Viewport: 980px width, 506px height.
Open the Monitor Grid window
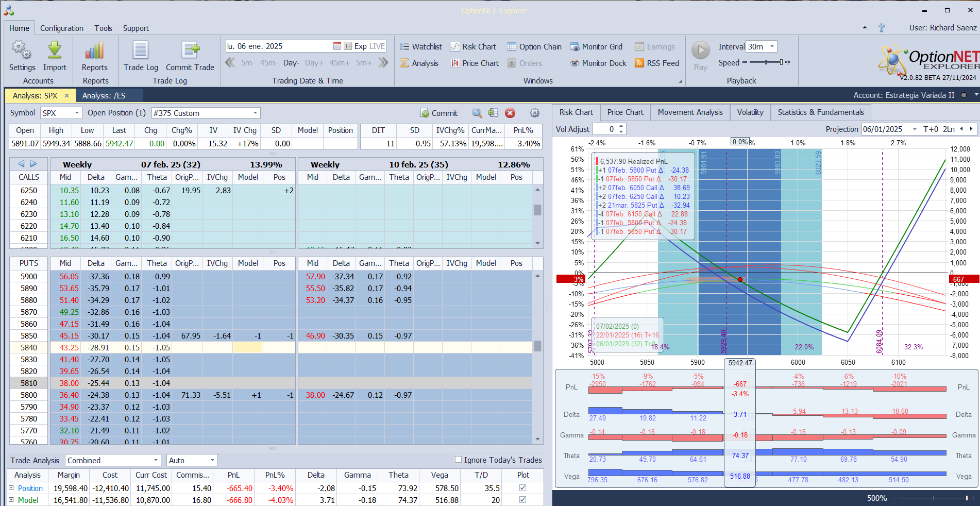[x=596, y=47]
